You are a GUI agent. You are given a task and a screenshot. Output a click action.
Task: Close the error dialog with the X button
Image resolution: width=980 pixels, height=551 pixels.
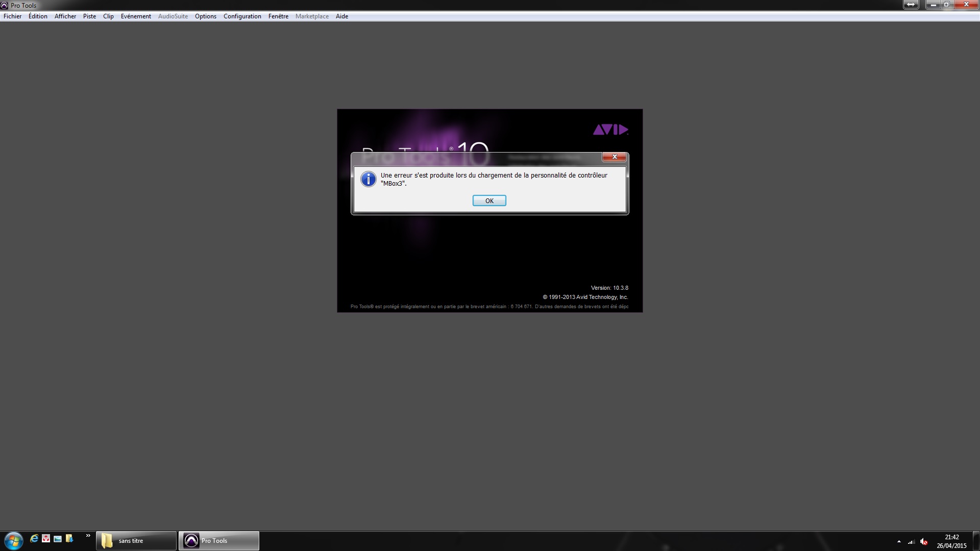(614, 157)
